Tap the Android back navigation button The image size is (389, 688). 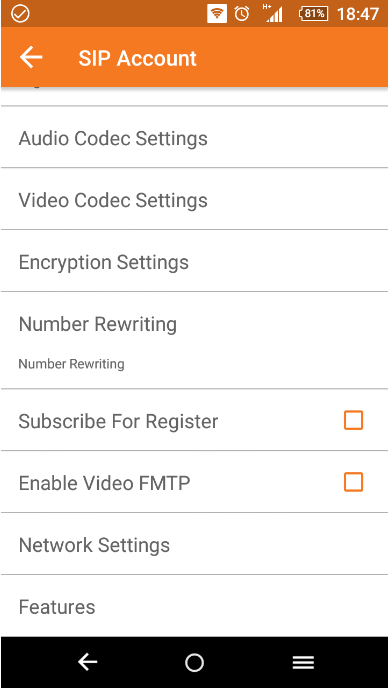88,662
